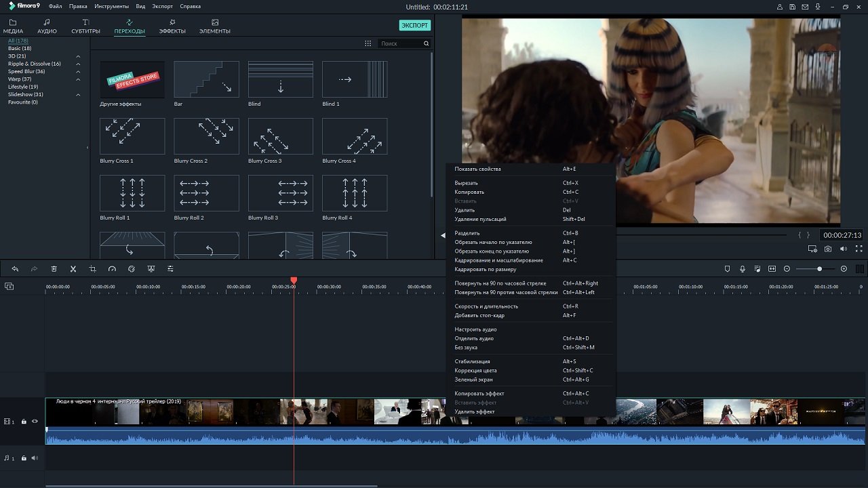Mute audio track 1 speaker icon
The height and width of the screenshot is (488, 868).
(x=35, y=458)
